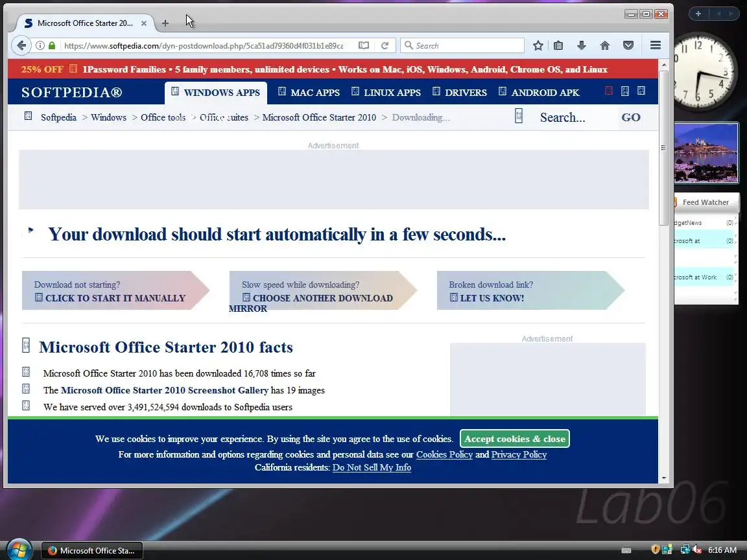Navigate to Office suites breadcrumb

click(224, 117)
